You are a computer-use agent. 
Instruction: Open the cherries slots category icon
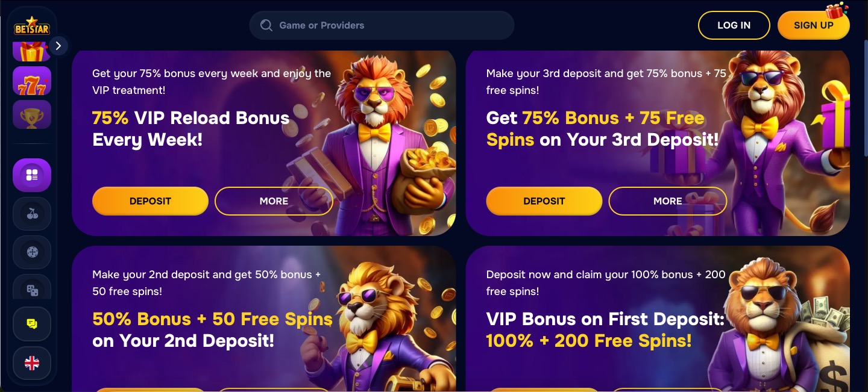click(32, 214)
